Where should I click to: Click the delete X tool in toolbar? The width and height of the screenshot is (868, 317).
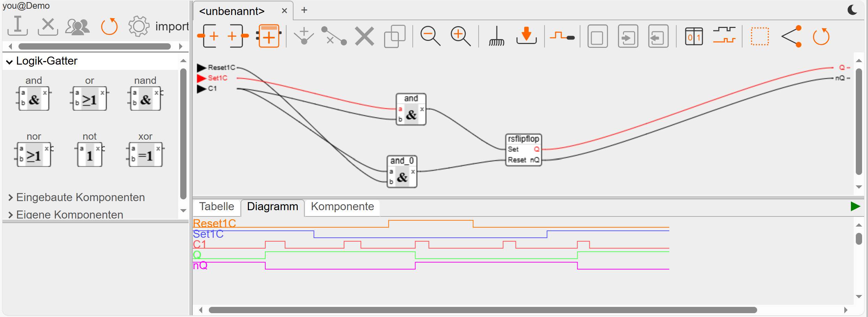click(x=364, y=36)
